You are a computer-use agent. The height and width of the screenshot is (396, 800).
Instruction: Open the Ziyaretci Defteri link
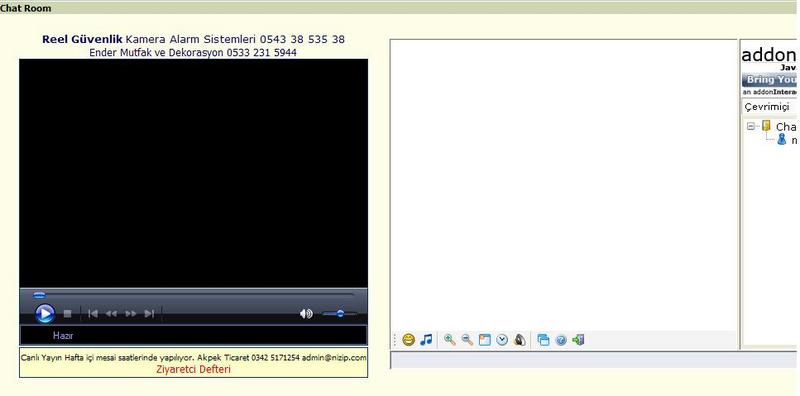coord(193,369)
